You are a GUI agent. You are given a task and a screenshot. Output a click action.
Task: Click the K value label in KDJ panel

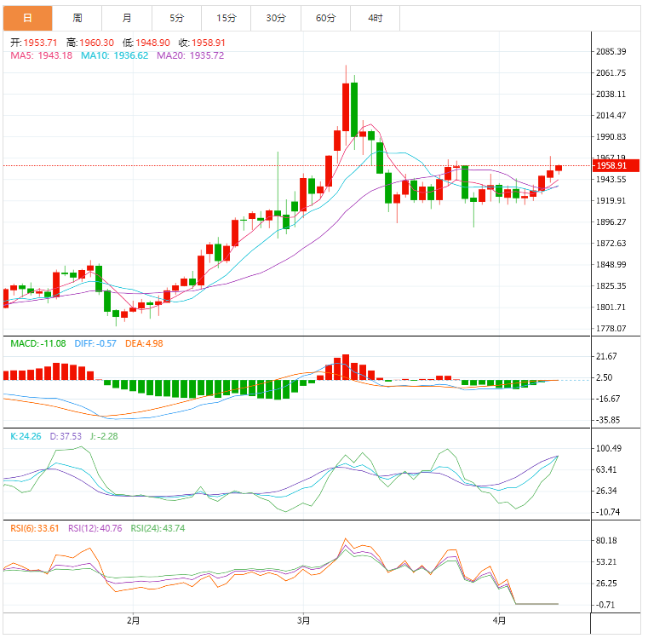(x=26, y=436)
